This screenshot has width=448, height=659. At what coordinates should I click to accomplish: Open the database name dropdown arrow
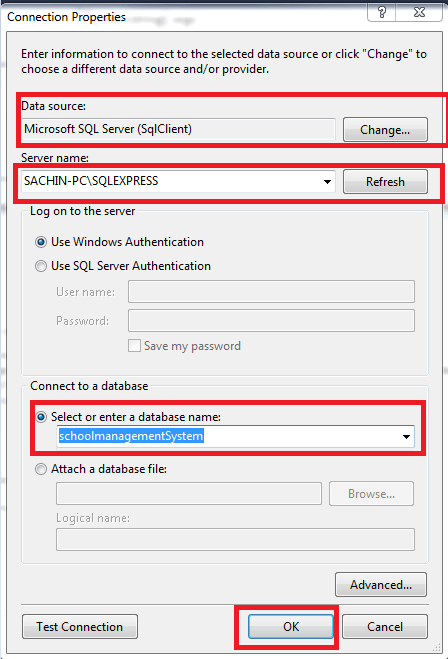pyautogui.click(x=406, y=436)
